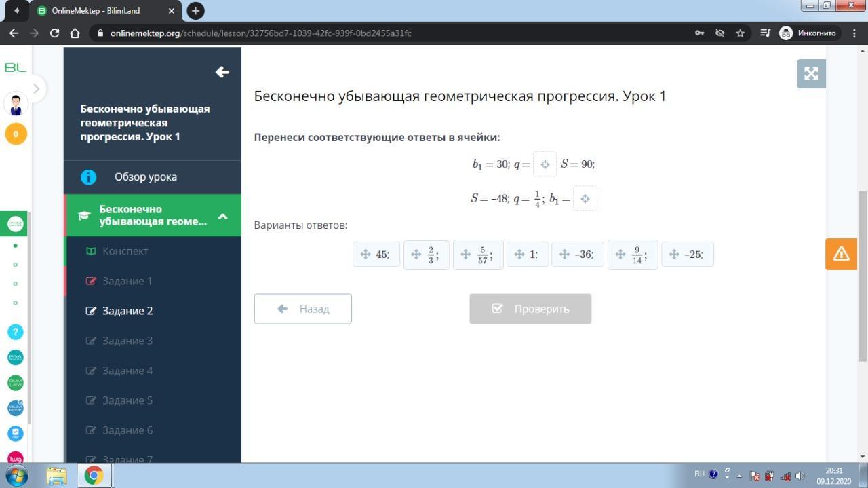Click the address bar URL

click(260, 33)
